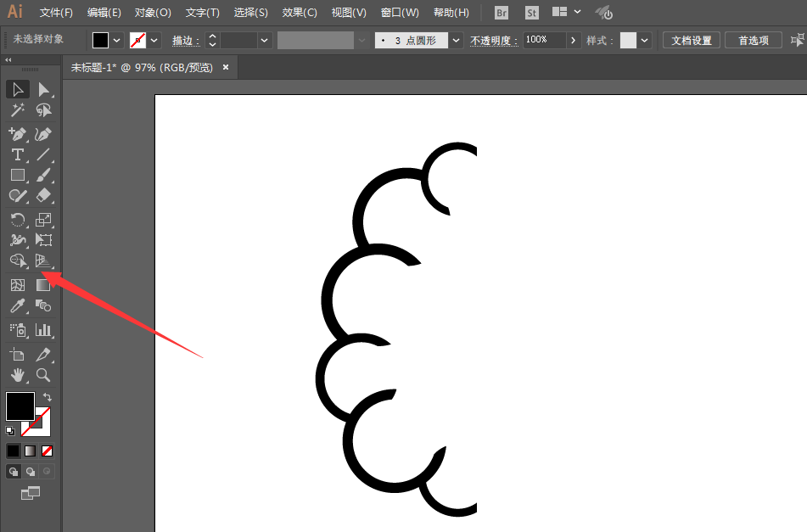Activate the Eraser tool
This screenshot has height=532, width=807.
coord(43,196)
